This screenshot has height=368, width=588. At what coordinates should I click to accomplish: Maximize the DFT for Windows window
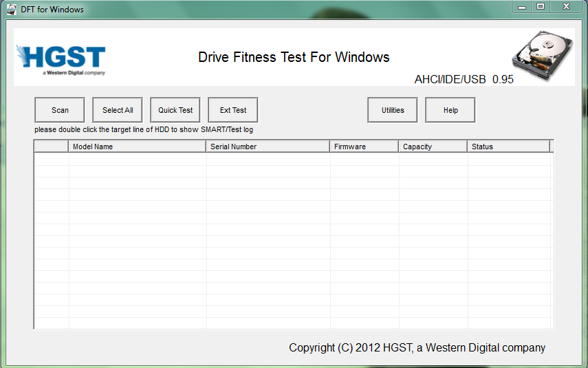[541, 7]
